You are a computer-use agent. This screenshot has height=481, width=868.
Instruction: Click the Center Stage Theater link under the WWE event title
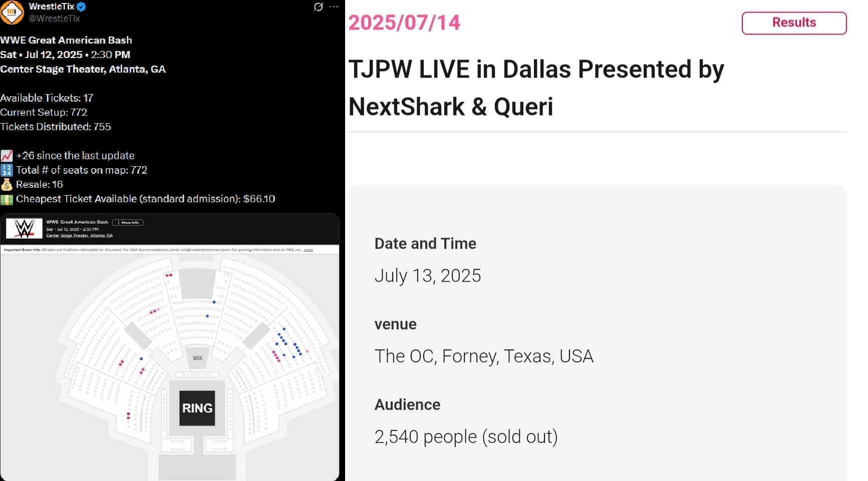[80, 235]
